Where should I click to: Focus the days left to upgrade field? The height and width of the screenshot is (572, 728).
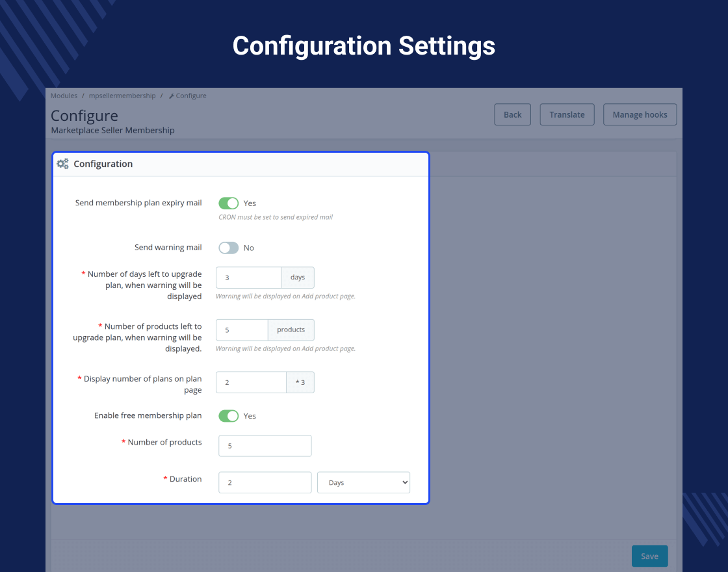(248, 278)
